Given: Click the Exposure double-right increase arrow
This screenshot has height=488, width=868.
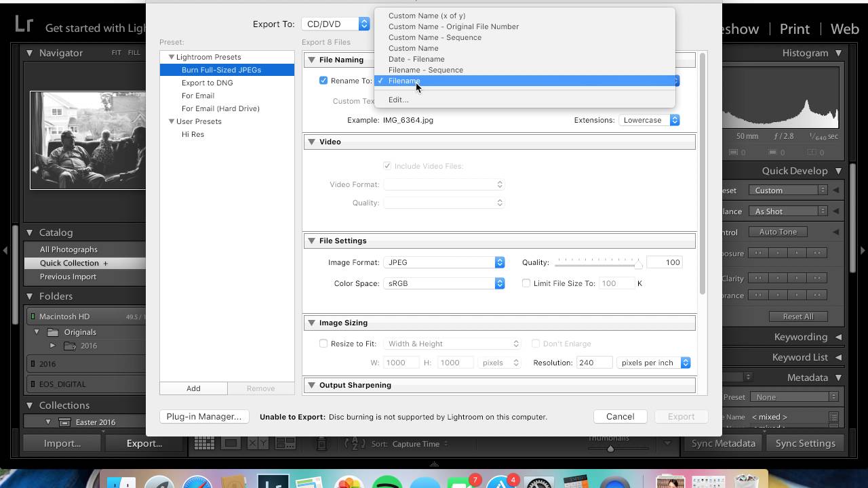Looking at the screenshot, I should 817,253.
